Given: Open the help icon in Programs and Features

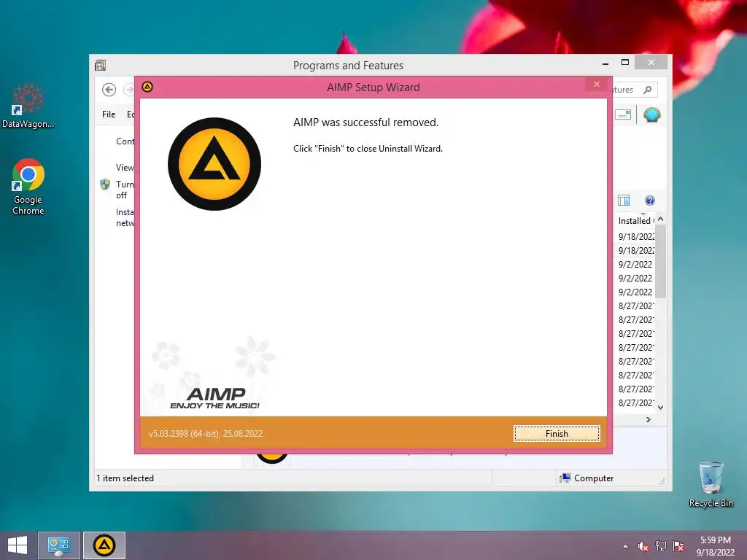Looking at the screenshot, I should point(650,201).
